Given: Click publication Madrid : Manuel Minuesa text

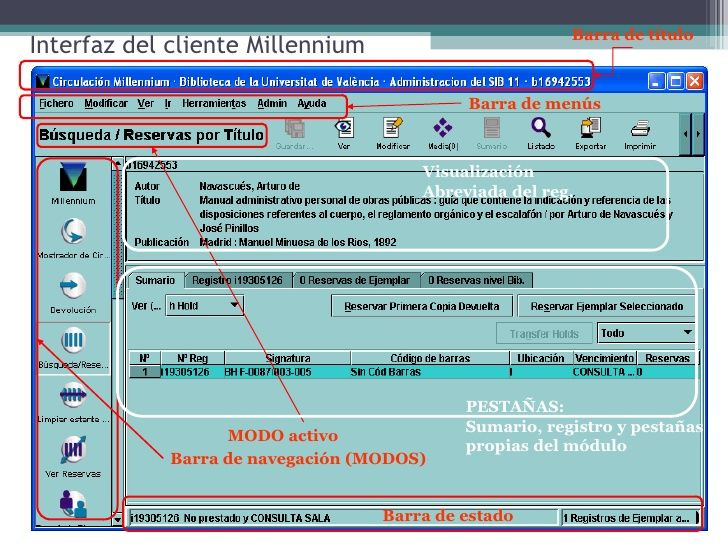Looking at the screenshot, I should (x=298, y=242).
